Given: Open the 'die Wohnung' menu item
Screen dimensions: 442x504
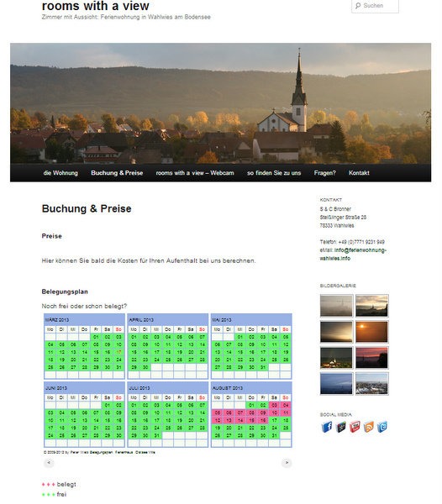Looking at the screenshot, I should pos(61,173).
